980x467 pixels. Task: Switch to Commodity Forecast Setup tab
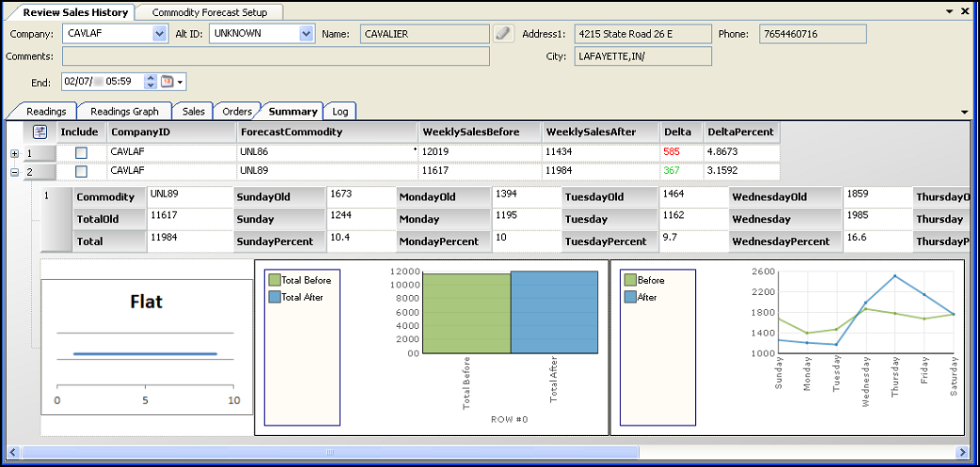click(x=209, y=12)
